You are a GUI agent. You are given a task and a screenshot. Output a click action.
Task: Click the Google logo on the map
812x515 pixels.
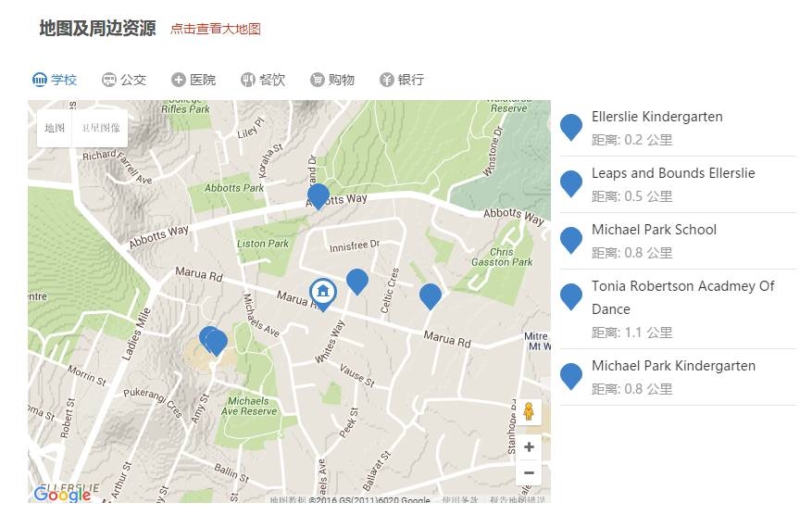tap(62, 495)
